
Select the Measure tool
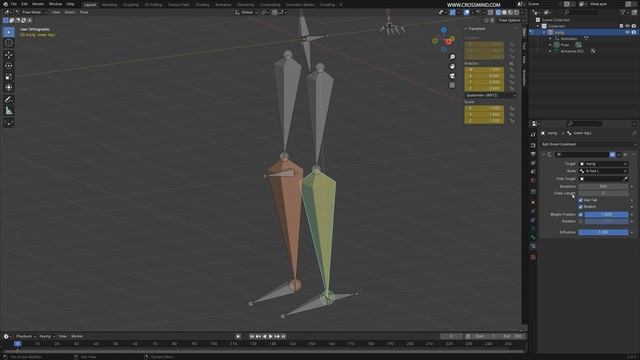tap(9, 110)
